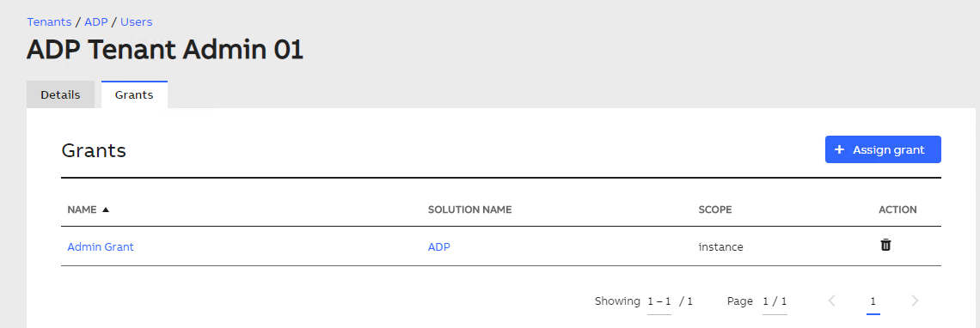Sort by the NAME column header

click(x=82, y=210)
